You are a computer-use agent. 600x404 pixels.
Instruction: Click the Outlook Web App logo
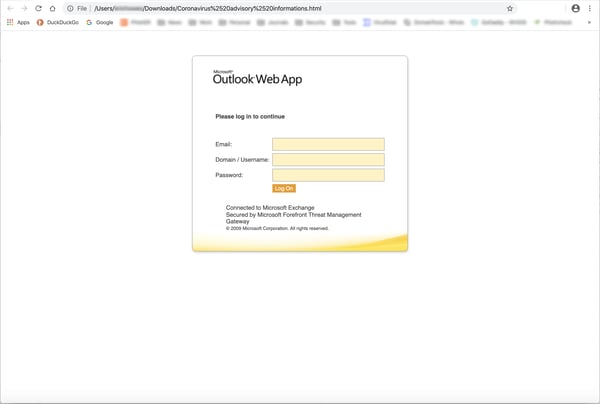pyautogui.click(x=257, y=79)
